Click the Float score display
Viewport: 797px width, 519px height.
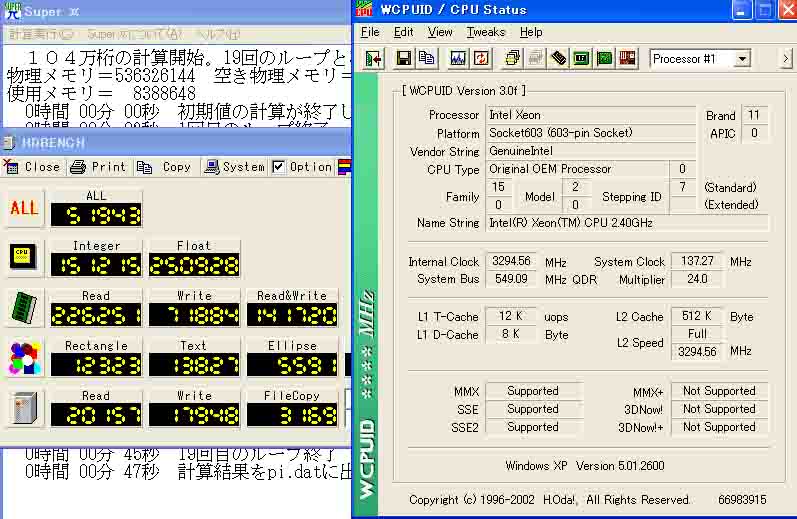(194, 265)
